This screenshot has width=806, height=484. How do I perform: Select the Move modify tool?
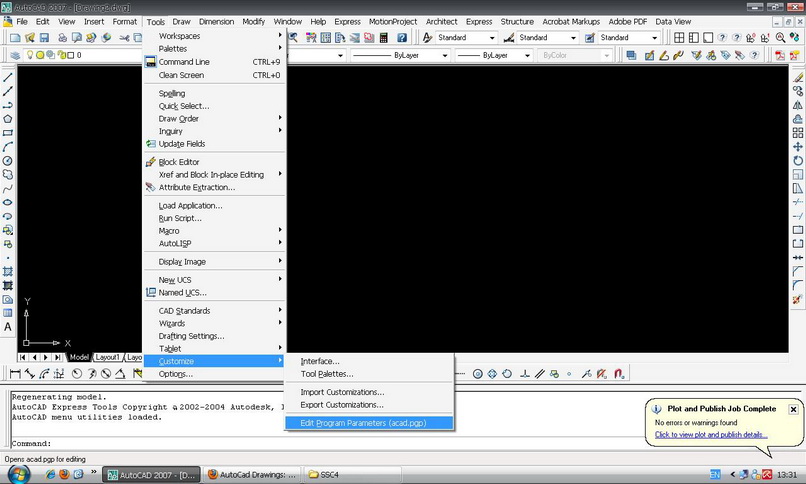pyautogui.click(x=797, y=147)
